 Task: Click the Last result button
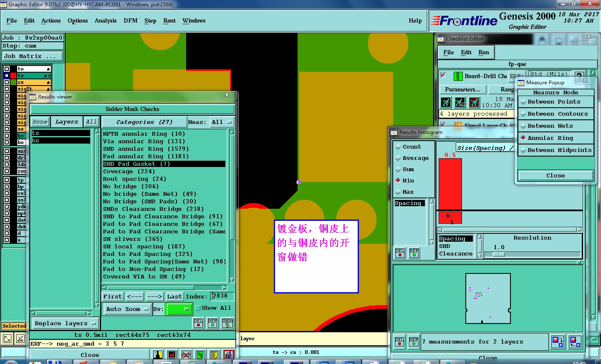(x=174, y=297)
